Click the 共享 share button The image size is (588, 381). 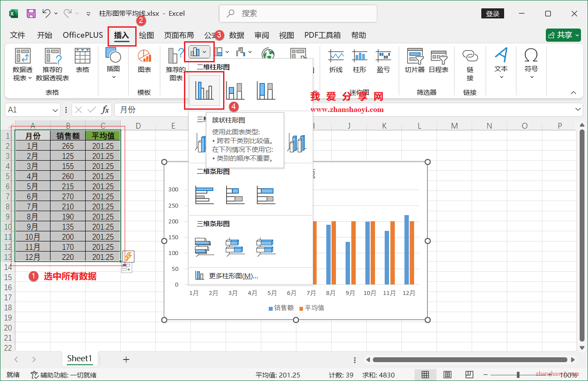pos(563,35)
